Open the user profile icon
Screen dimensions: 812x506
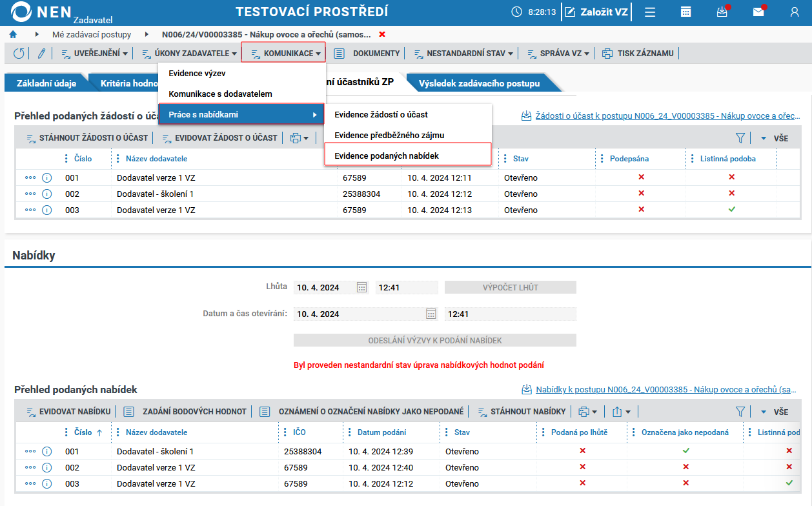point(795,12)
